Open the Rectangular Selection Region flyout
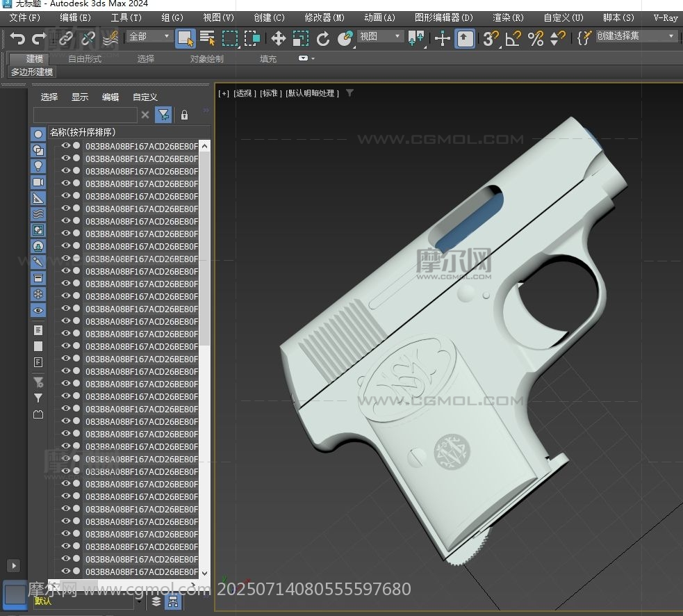The width and height of the screenshot is (683, 616). coord(230,38)
